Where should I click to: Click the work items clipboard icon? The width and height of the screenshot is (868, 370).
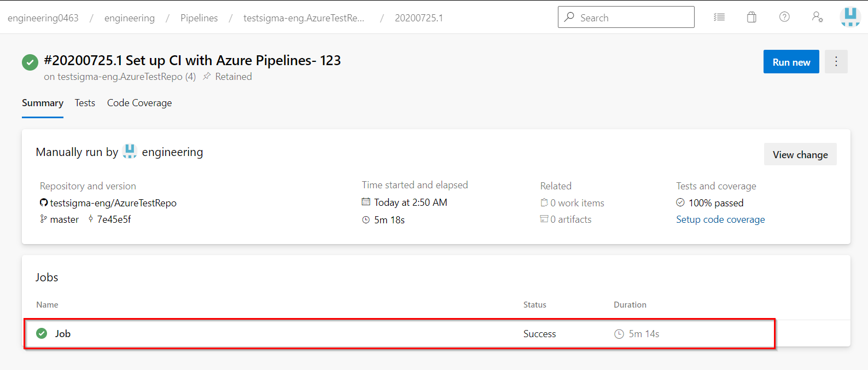coord(544,203)
